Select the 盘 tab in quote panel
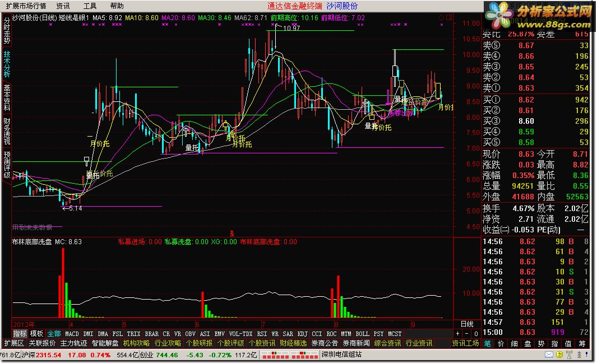Image resolution: width=597 pixels, height=364 pixels. pyautogui.click(x=527, y=343)
